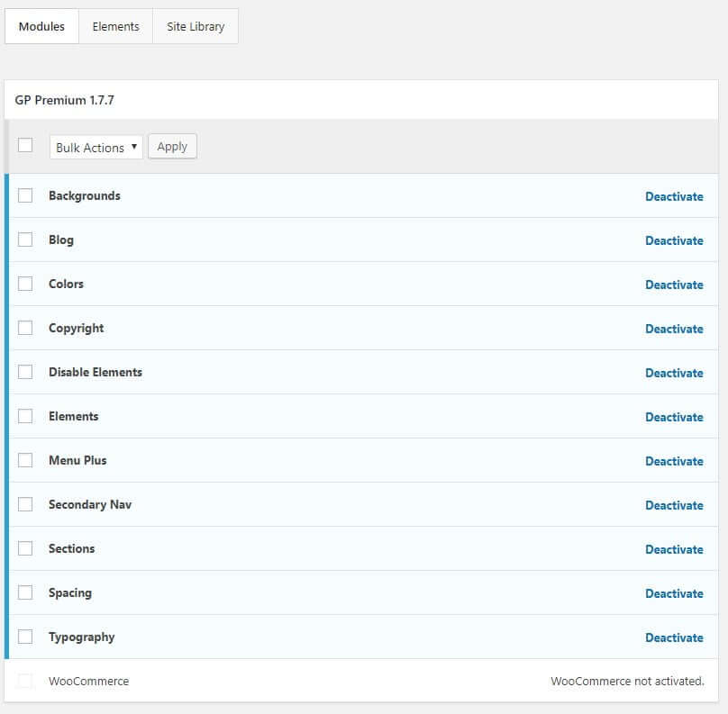
Task: Click the Spacing module name
Action: click(70, 592)
